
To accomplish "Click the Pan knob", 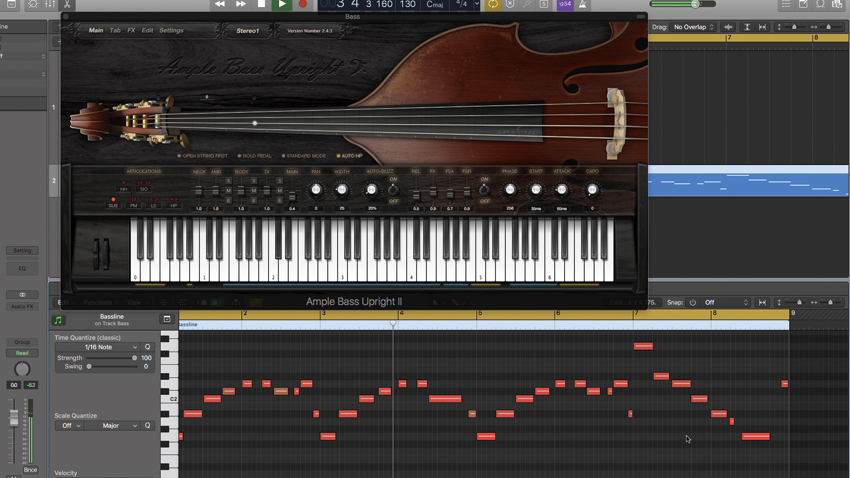I will (x=315, y=190).
